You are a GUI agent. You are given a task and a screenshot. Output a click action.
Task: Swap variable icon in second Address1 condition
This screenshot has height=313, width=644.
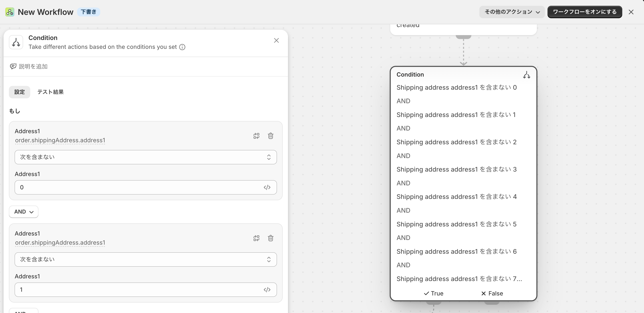click(x=256, y=238)
